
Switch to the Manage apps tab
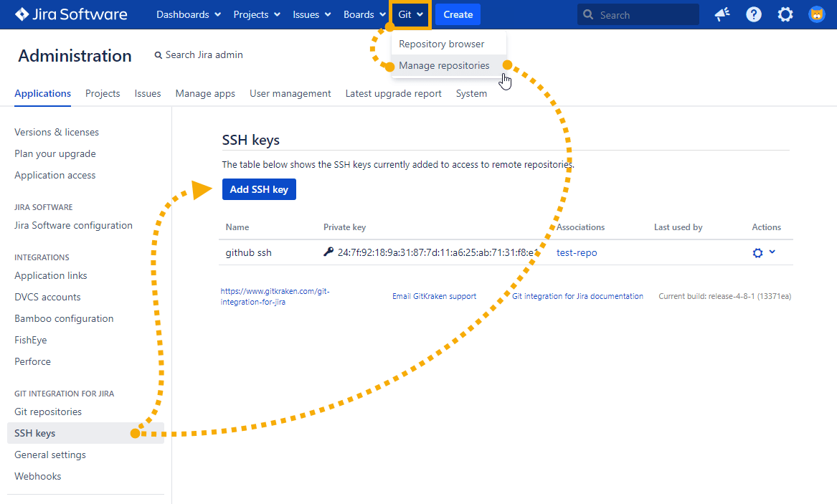[205, 94]
